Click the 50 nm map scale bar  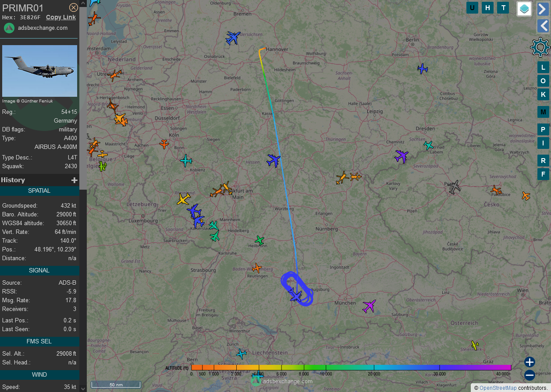(116, 385)
